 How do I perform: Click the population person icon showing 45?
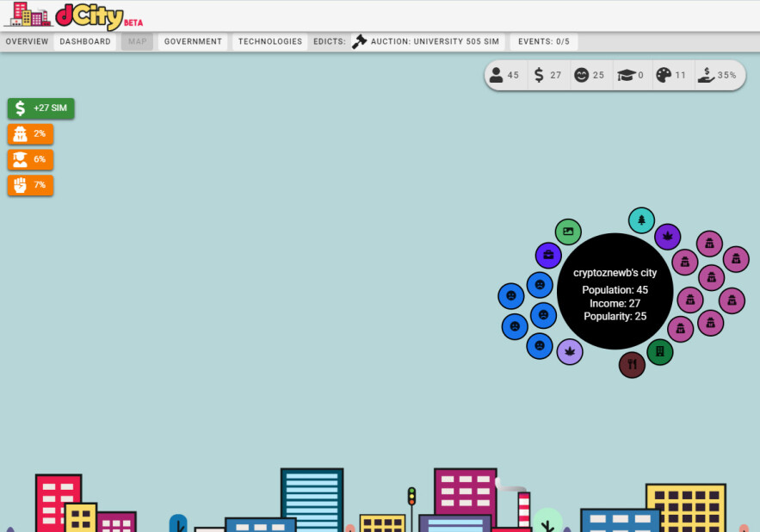coord(496,75)
